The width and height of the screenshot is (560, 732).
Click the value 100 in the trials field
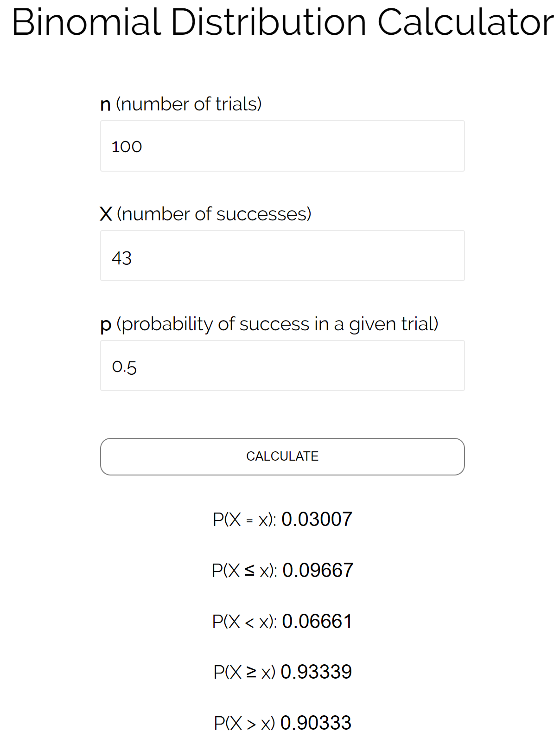click(x=127, y=147)
